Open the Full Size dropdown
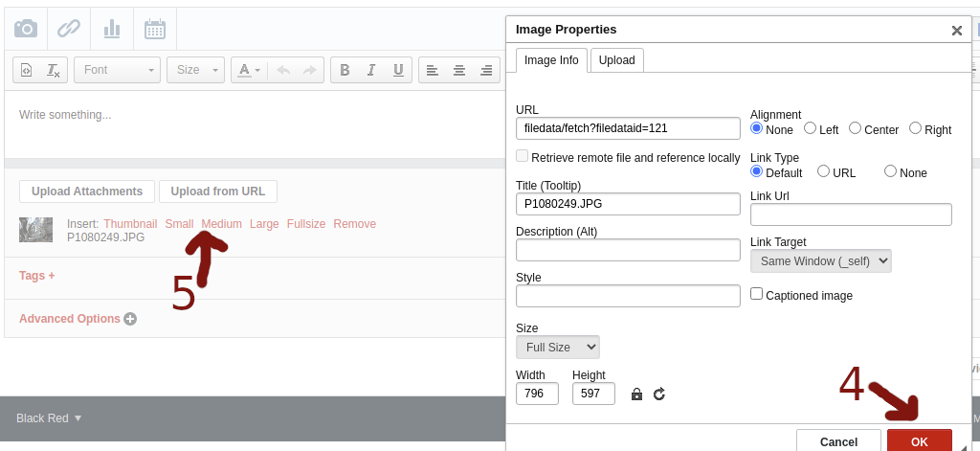The height and width of the screenshot is (451, 980). (558, 347)
